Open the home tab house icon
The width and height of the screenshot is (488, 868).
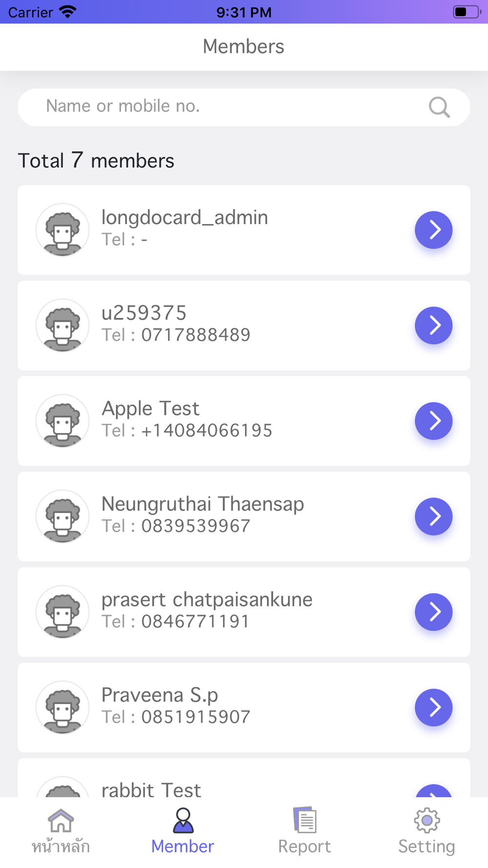(x=61, y=821)
